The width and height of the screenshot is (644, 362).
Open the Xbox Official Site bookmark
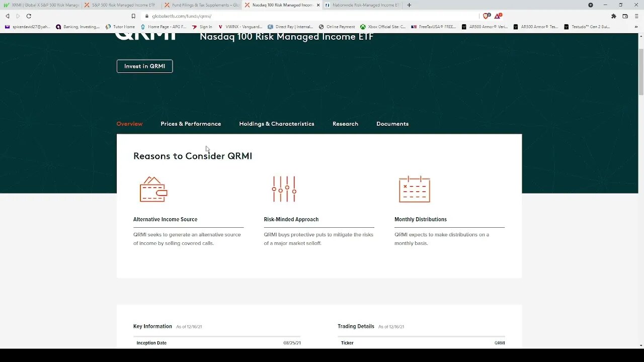tap(383, 27)
